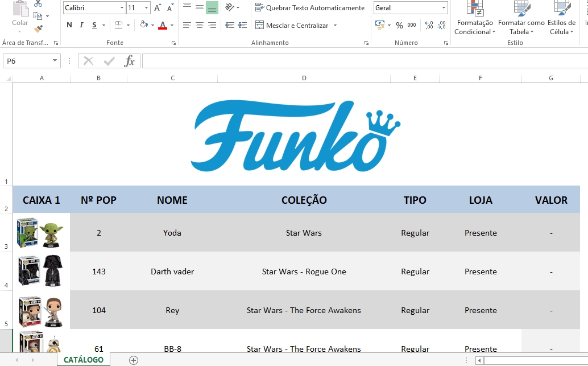This screenshot has height=366, width=588.
Task: Click the Increase Decimal places icon
Action: (x=429, y=25)
